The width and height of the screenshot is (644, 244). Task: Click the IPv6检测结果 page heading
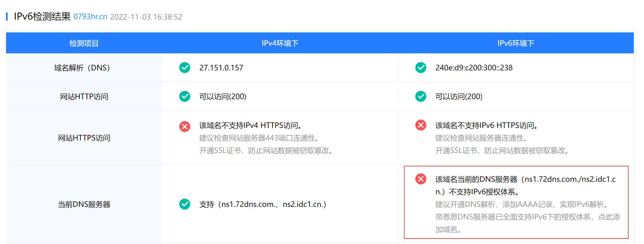(42, 16)
